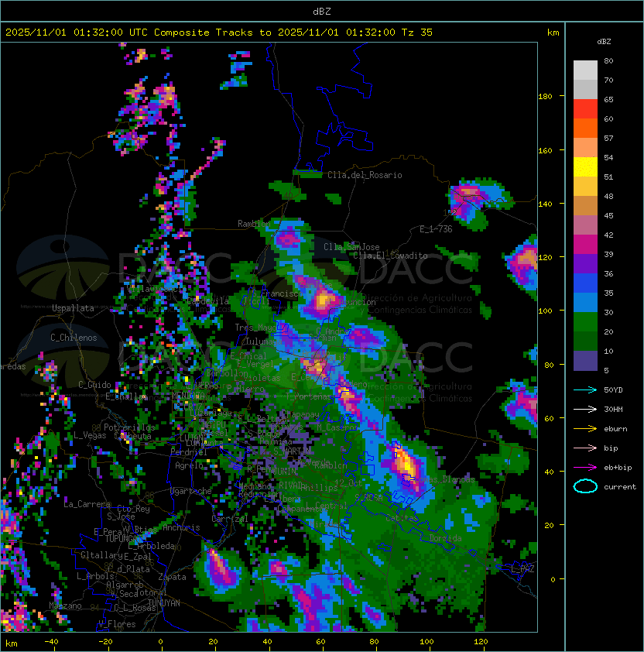The image size is (644, 652).
Task: Click the 'Clla.del_Rosario' place label
Action: pyautogui.click(x=365, y=175)
